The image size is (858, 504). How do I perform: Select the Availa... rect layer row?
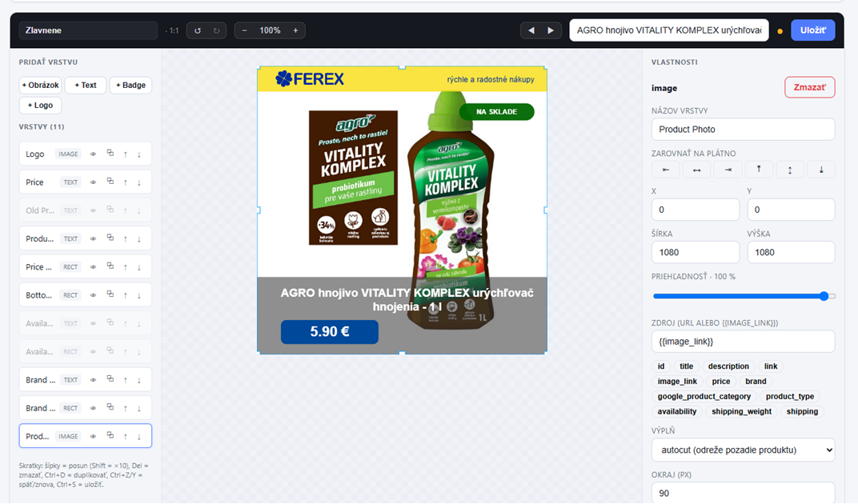[86, 351]
